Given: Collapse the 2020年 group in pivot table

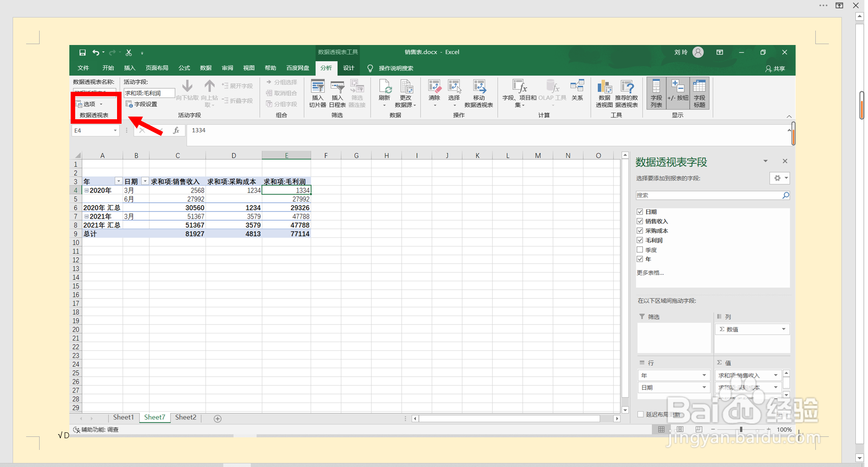Looking at the screenshot, I should (x=86, y=191).
